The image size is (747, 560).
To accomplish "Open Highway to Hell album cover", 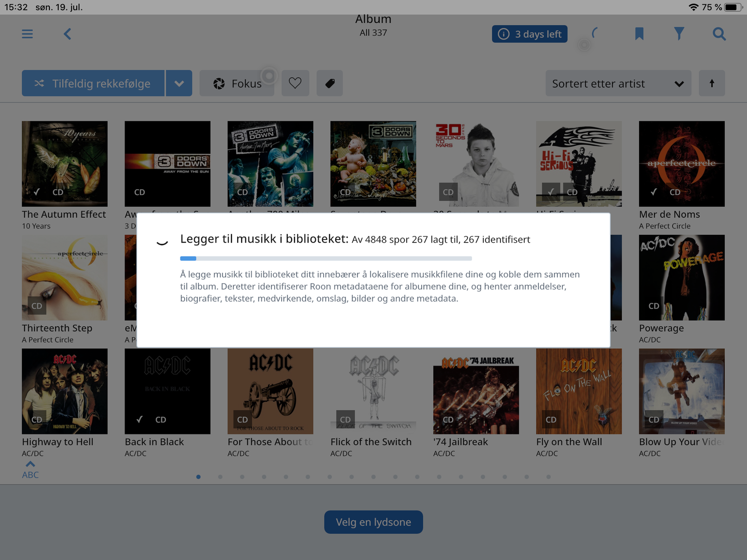I will (x=65, y=391).
